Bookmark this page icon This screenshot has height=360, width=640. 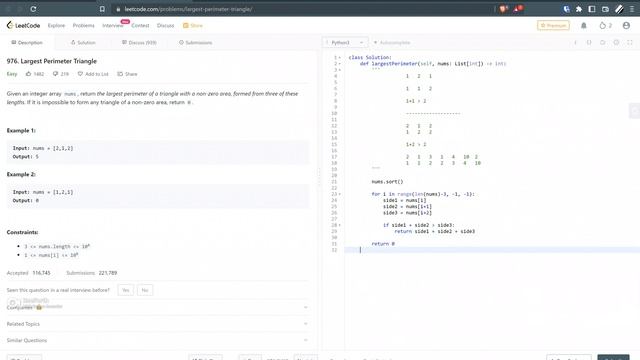point(102,9)
